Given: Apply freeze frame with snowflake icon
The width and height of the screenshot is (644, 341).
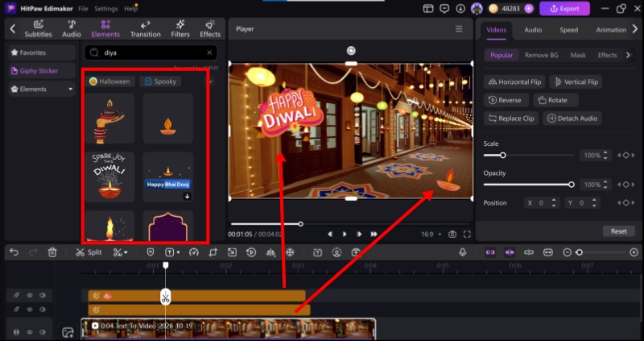Looking at the screenshot, I should click(x=290, y=252).
